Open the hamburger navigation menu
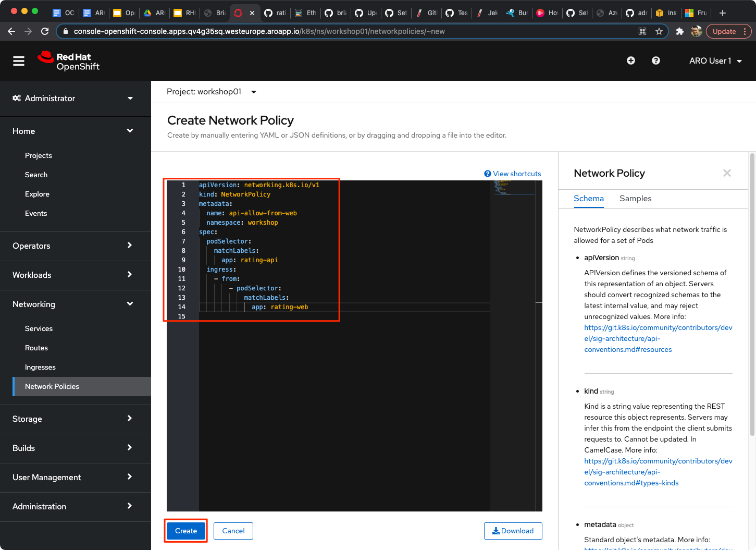This screenshot has width=756, height=550. click(19, 61)
